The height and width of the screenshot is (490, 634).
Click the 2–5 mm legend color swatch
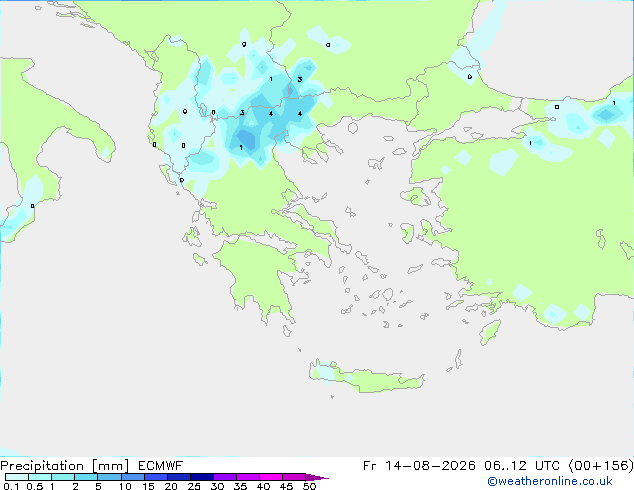tap(86, 477)
